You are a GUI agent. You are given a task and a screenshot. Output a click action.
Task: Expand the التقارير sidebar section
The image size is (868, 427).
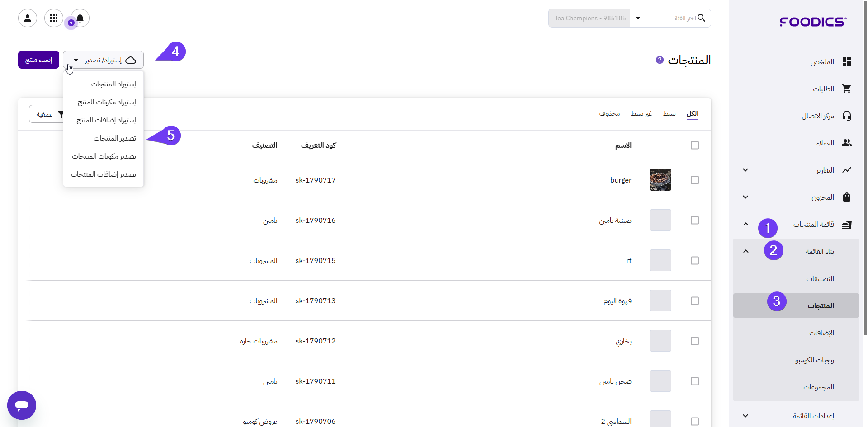[x=745, y=170]
